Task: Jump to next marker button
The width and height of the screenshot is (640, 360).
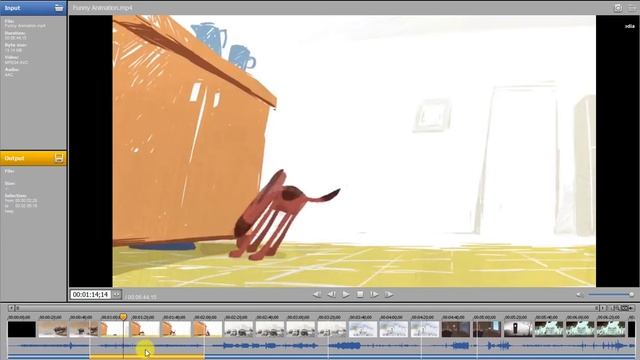Action: point(389,294)
